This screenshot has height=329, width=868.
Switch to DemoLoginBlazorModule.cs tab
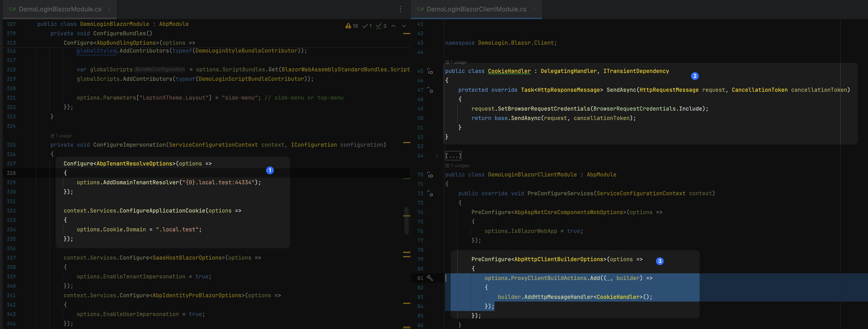(60, 9)
